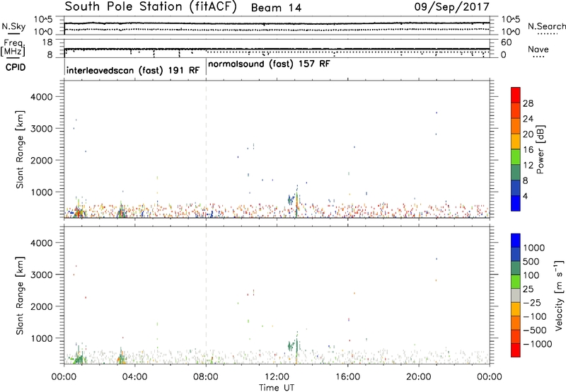Click the "-100" velocity colorbar label
The height and width of the screenshot is (392, 566).
[x=534, y=316]
